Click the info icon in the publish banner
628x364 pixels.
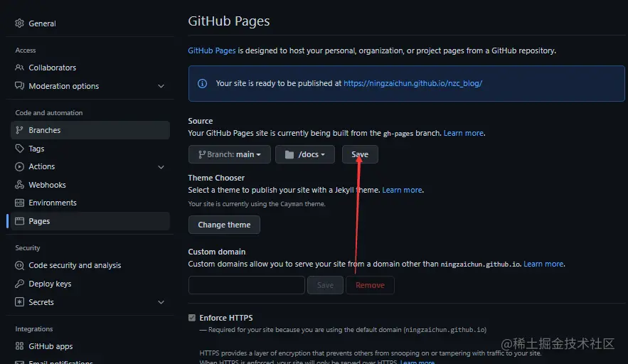(x=202, y=83)
